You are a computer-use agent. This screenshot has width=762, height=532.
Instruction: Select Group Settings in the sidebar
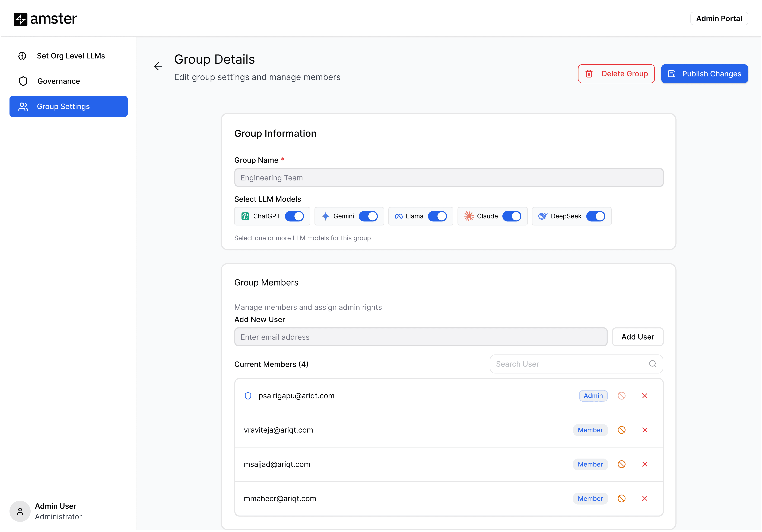pos(68,107)
